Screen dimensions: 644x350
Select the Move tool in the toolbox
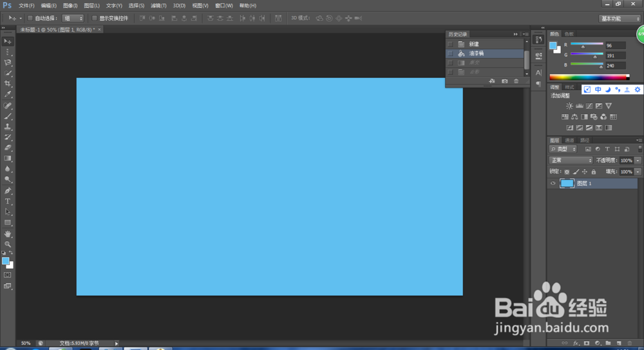[7, 41]
